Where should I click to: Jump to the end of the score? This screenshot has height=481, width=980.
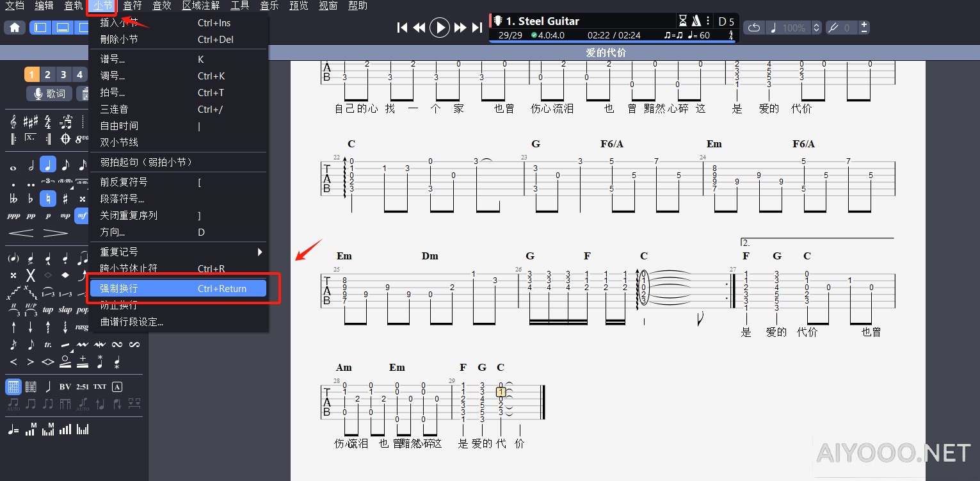477,28
